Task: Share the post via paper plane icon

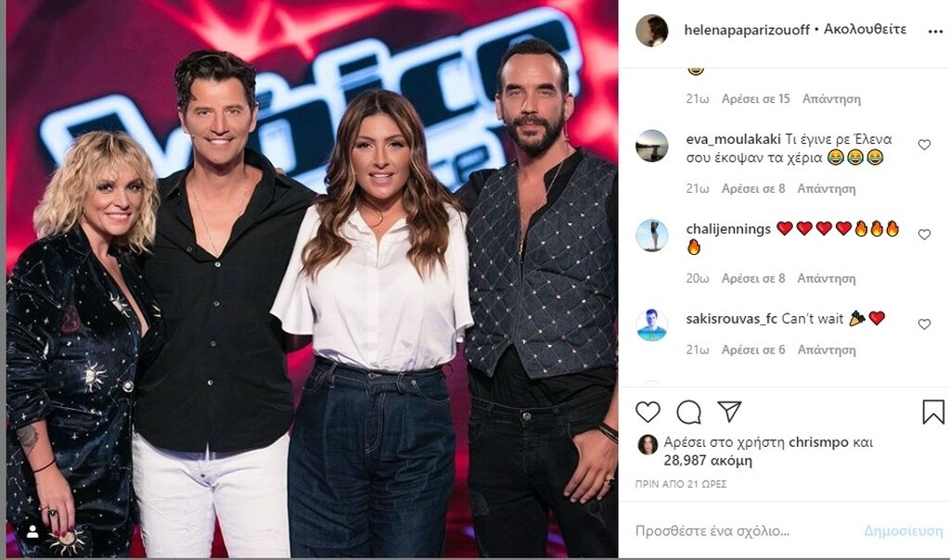Action: tap(729, 411)
